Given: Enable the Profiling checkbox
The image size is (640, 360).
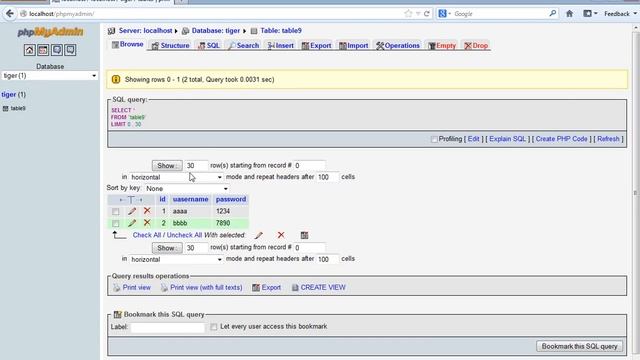Looking at the screenshot, I should [434, 139].
